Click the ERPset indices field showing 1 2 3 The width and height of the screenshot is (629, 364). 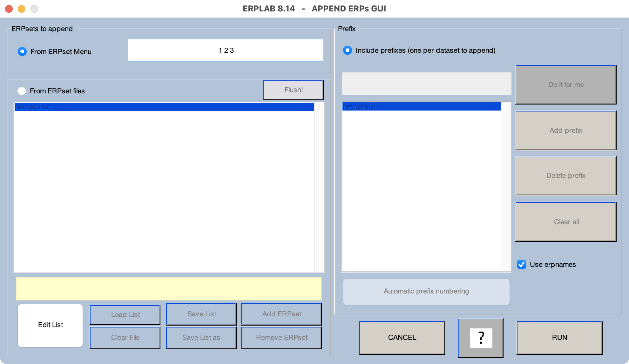pyautogui.click(x=226, y=50)
